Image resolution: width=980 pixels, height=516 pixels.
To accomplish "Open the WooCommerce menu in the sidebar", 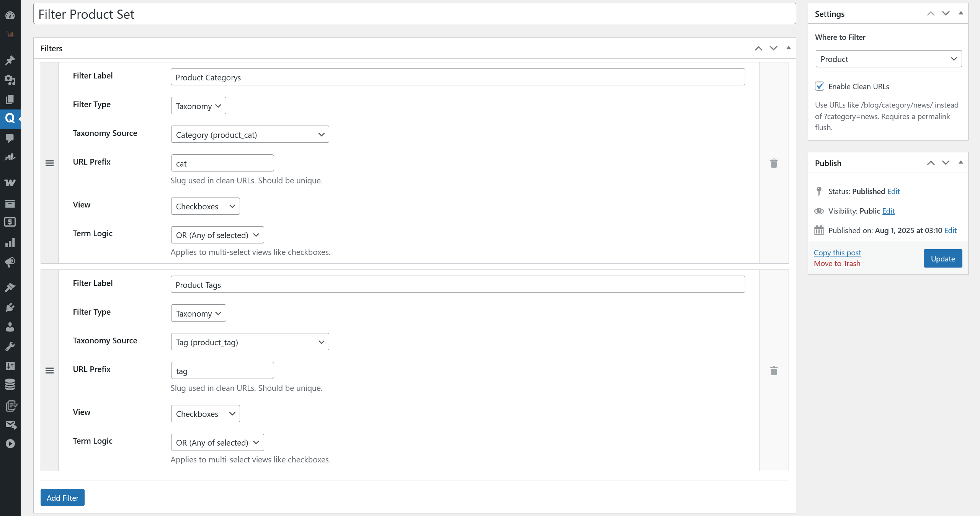I will (x=10, y=183).
